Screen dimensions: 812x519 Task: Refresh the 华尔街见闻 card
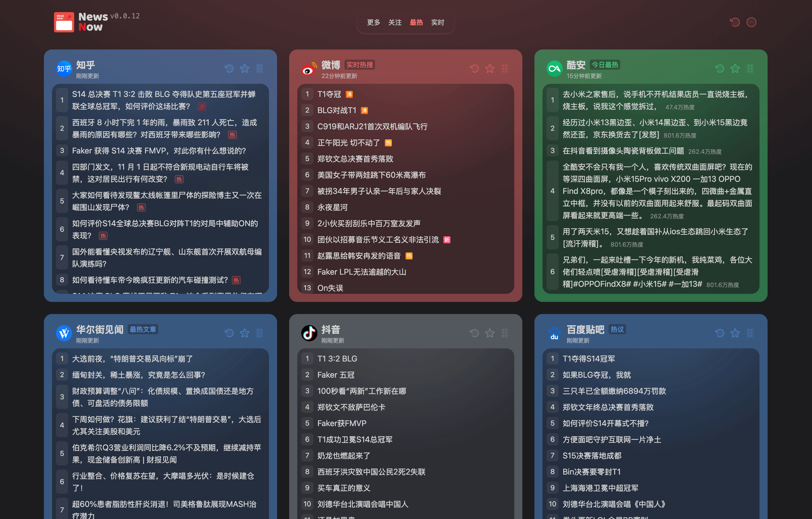coord(229,333)
